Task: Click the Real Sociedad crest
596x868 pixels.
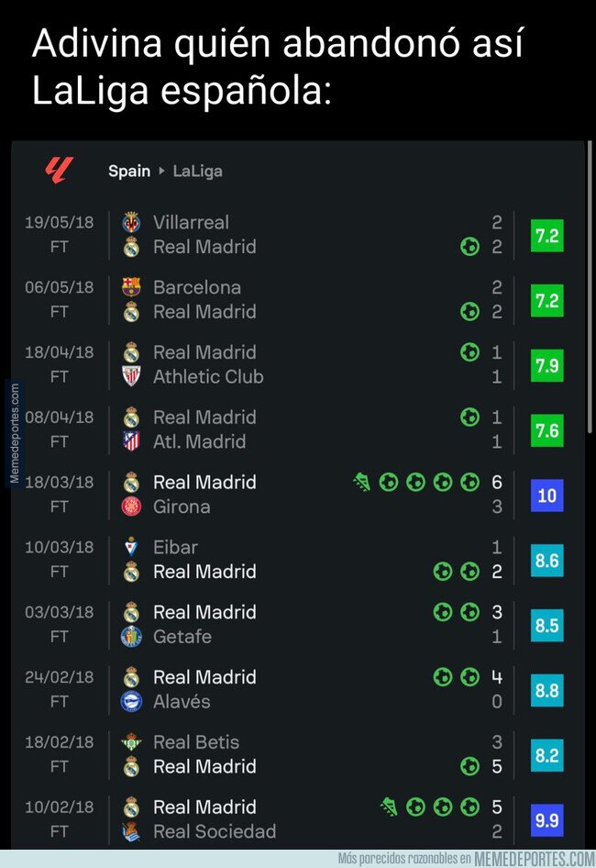Action: [x=131, y=832]
